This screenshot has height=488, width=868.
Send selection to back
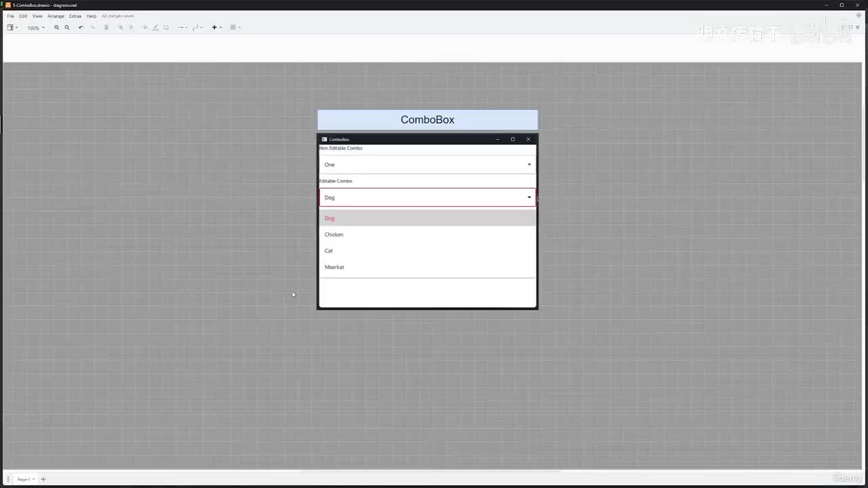pyautogui.click(x=131, y=28)
